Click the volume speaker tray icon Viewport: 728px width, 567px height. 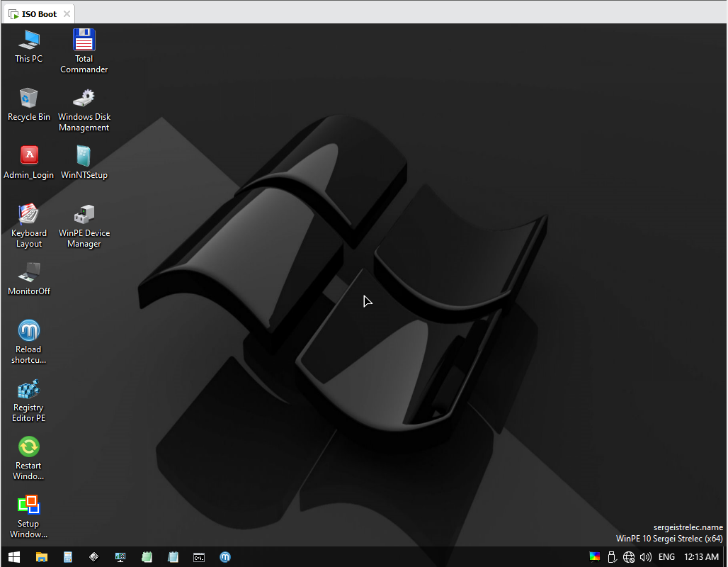pyautogui.click(x=646, y=557)
